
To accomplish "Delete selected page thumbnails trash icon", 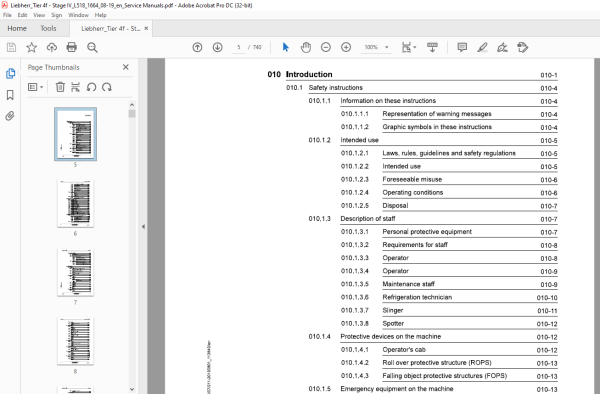I will (60, 87).
